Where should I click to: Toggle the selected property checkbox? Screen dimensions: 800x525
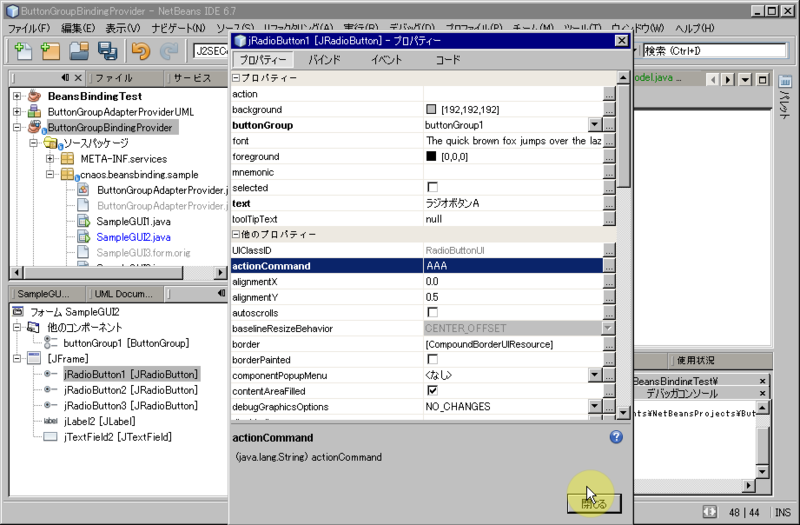click(x=432, y=187)
